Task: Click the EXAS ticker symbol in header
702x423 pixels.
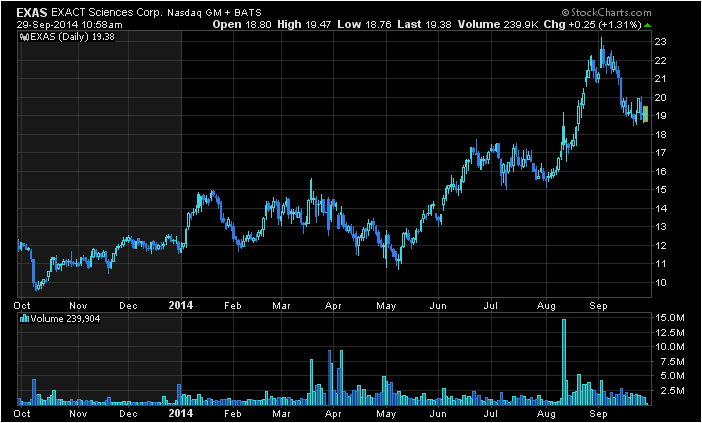Action: pyautogui.click(x=32, y=13)
